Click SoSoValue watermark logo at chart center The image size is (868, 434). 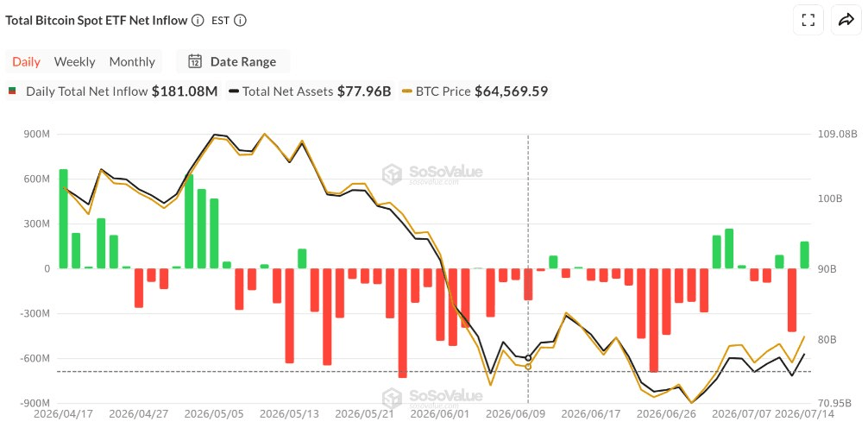click(x=432, y=173)
